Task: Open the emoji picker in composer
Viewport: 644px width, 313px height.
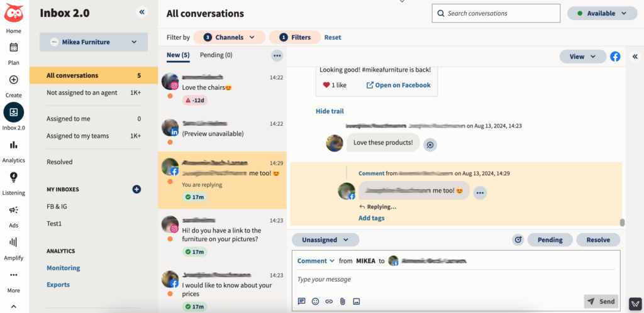Action: point(315,302)
